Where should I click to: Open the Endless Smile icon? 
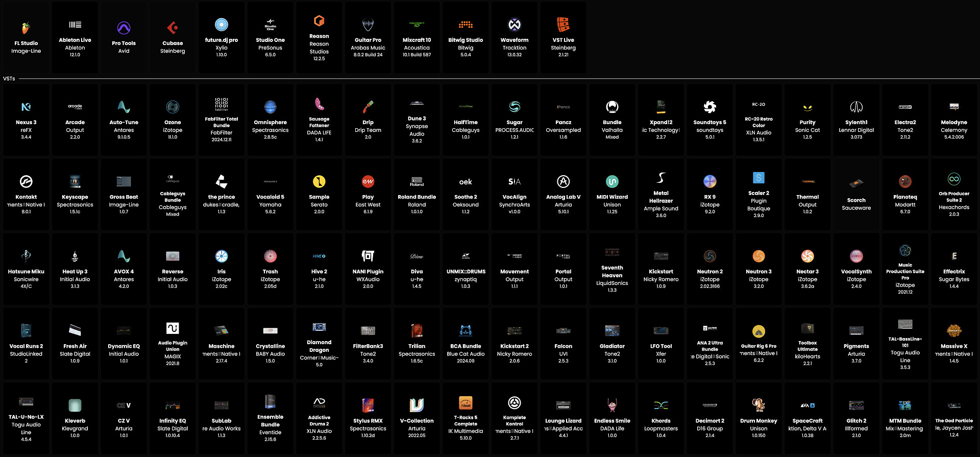[x=612, y=405]
